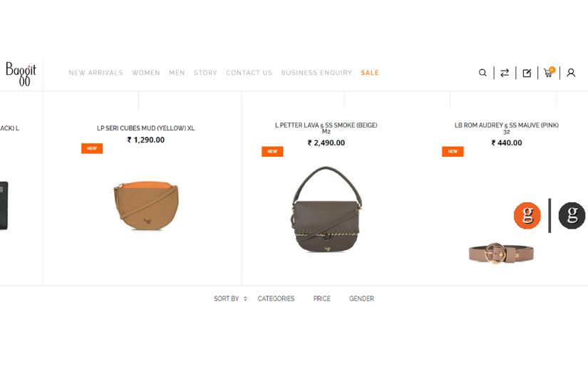Open LP Seri Cubes Mud product link
Image resolution: width=588 pixels, height=374 pixels.
[146, 128]
